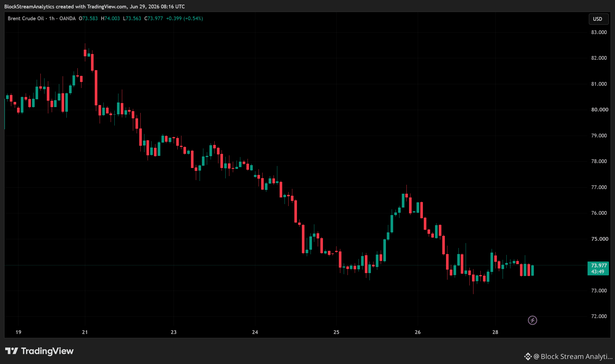
Task: Click the TradingView logo in the footer
Action: coord(40,351)
